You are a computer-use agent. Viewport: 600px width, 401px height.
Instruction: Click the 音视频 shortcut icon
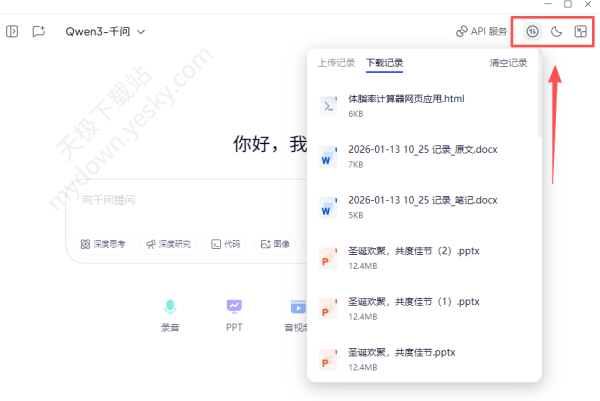coord(297,307)
